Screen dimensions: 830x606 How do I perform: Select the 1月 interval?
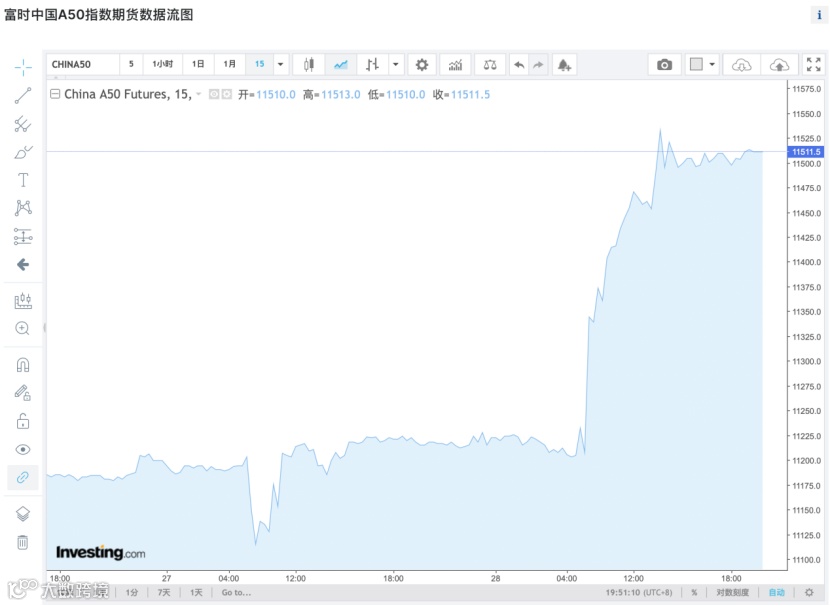pos(229,65)
